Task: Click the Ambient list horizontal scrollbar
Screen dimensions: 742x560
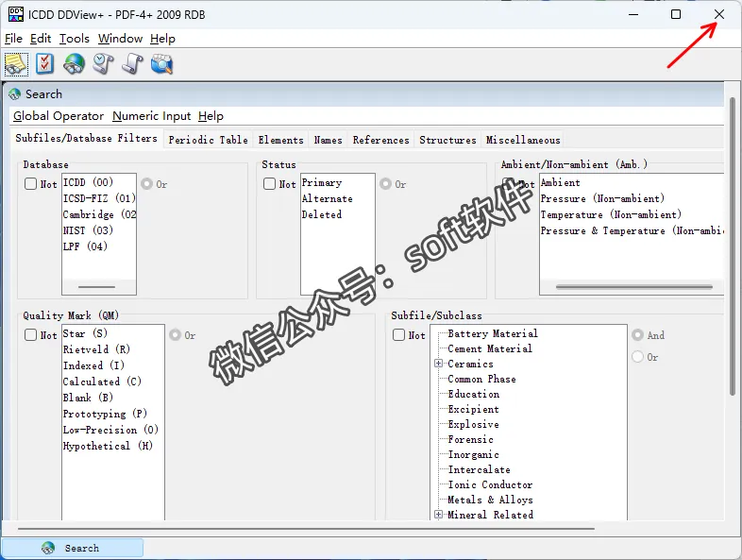Action: [x=634, y=287]
